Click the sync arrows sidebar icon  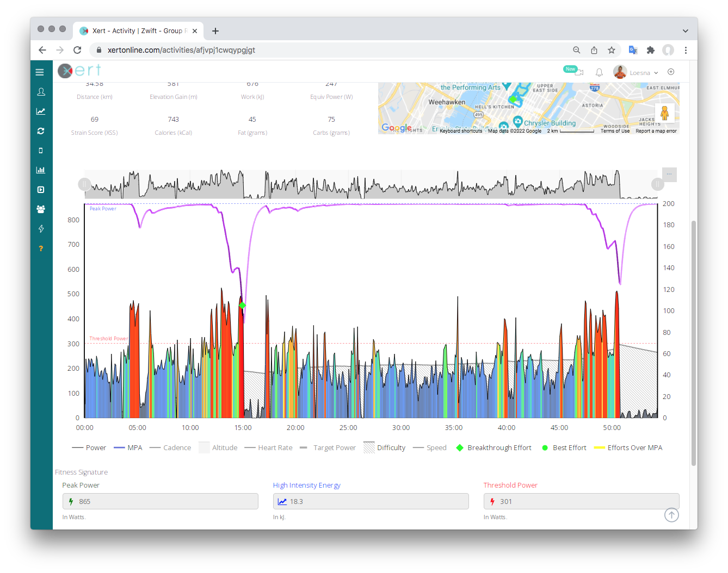[41, 131]
